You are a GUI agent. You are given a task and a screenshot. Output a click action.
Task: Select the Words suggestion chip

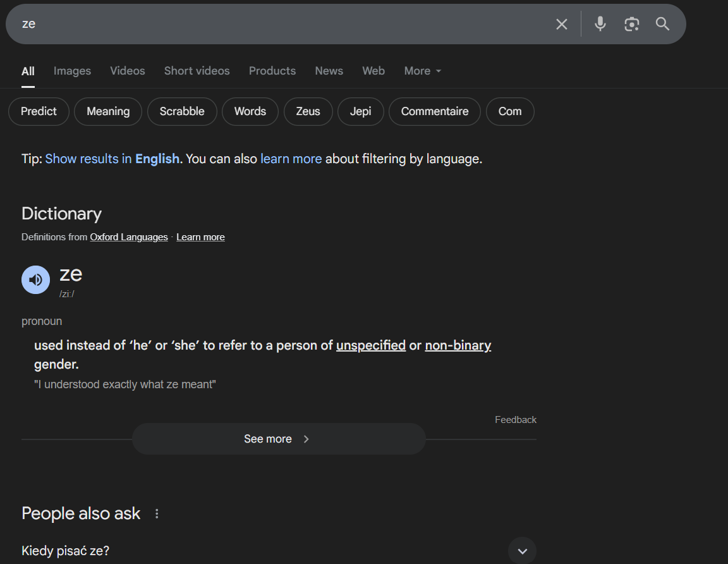(x=250, y=111)
